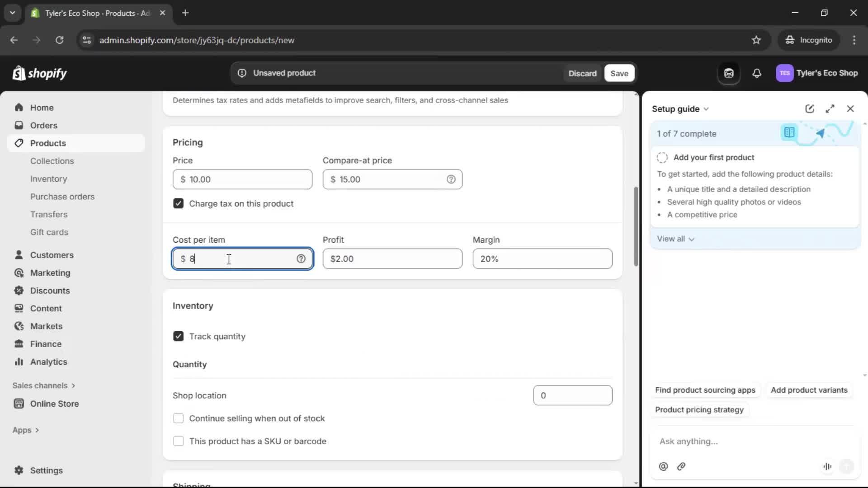Expand Sales channels in the sidebar
868x488 pixels.
click(x=43, y=385)
